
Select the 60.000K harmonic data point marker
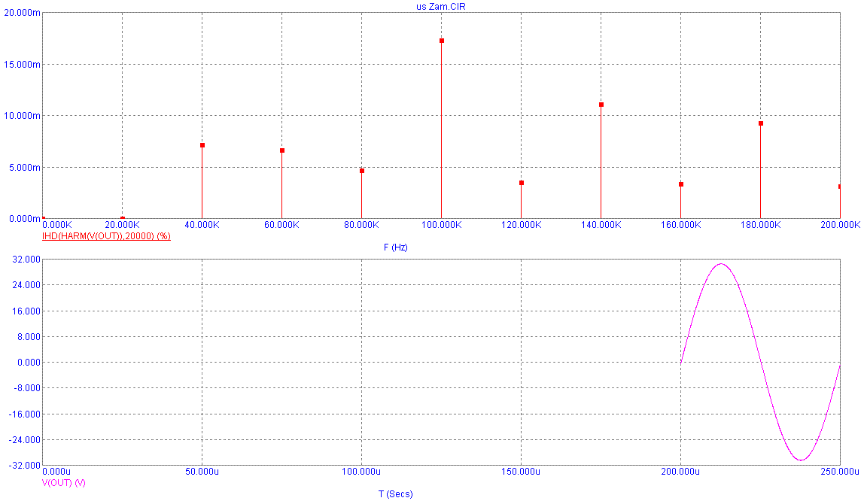click(282, 150)
